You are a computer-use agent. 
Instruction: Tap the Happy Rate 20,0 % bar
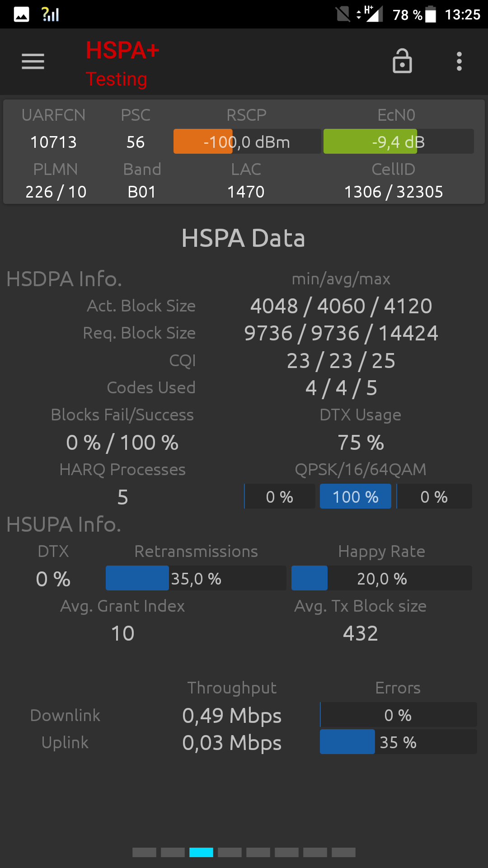point(382,578)
